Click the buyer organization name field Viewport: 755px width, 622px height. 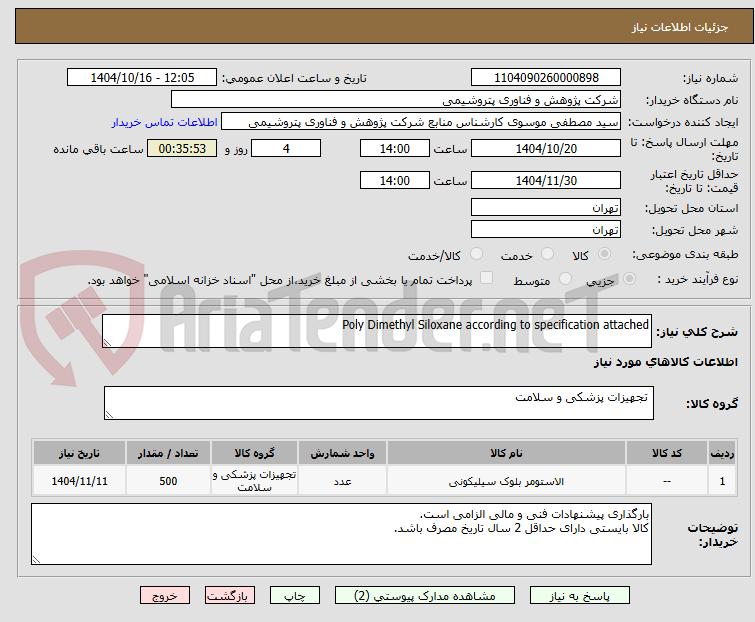coord(396,100)
